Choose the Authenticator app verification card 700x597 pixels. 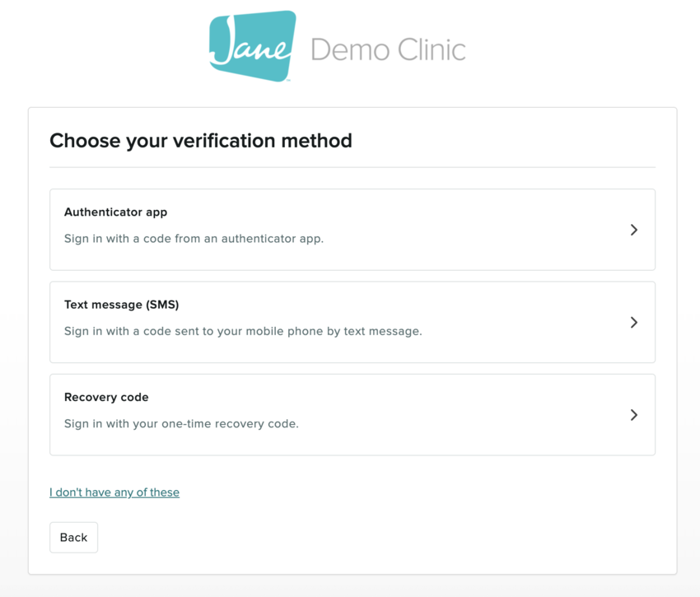(352, 230)
